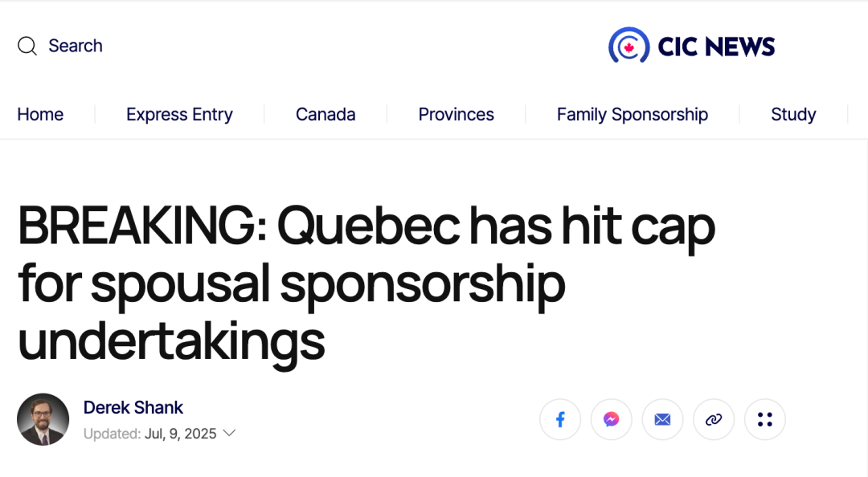
Task: Open Derek Shank's author page link
Action: 133,407
